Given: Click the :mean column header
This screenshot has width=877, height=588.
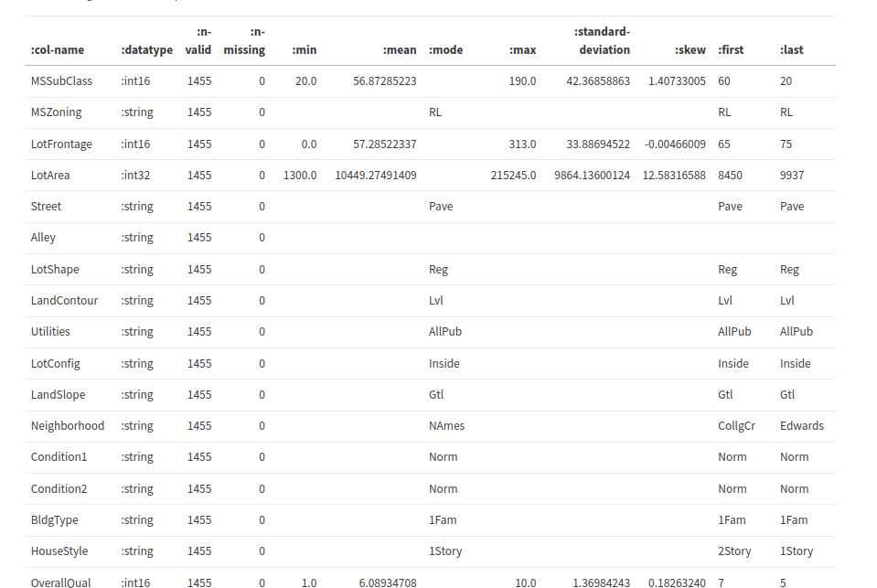Looking at the screenshot, I should point(399,50).
